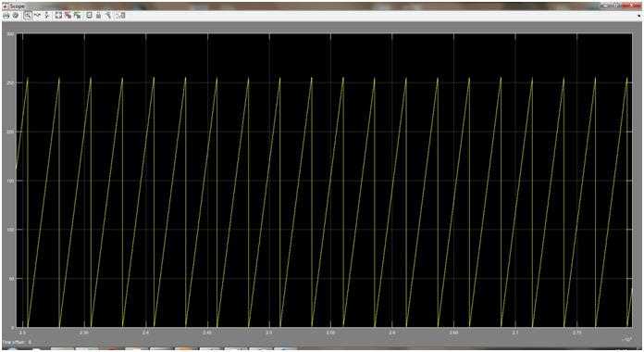Click inside the sawtooth waveform plot area
This screenshot has width=644, height=352.
click(x=324, y=181)
